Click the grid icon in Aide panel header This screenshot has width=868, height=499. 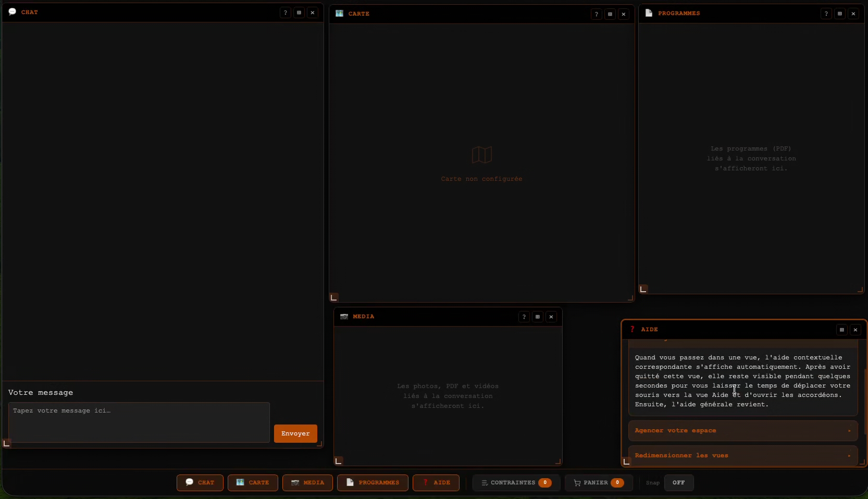842,330
